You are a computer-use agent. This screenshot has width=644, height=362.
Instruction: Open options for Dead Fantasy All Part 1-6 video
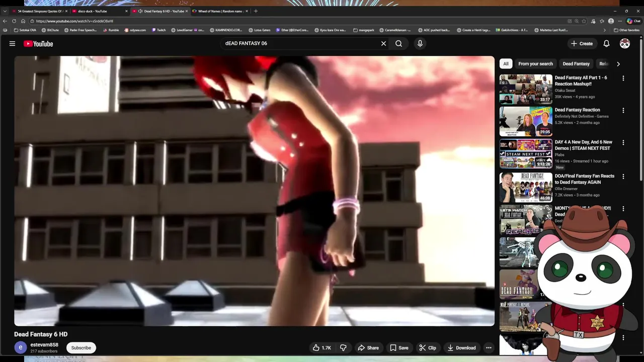pyautogui.click(x=623, y=78)
